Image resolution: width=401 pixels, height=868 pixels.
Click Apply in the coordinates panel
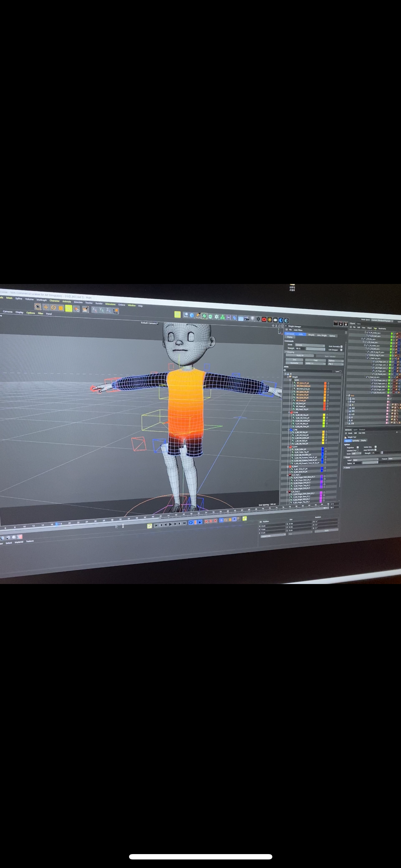[326, 531]
